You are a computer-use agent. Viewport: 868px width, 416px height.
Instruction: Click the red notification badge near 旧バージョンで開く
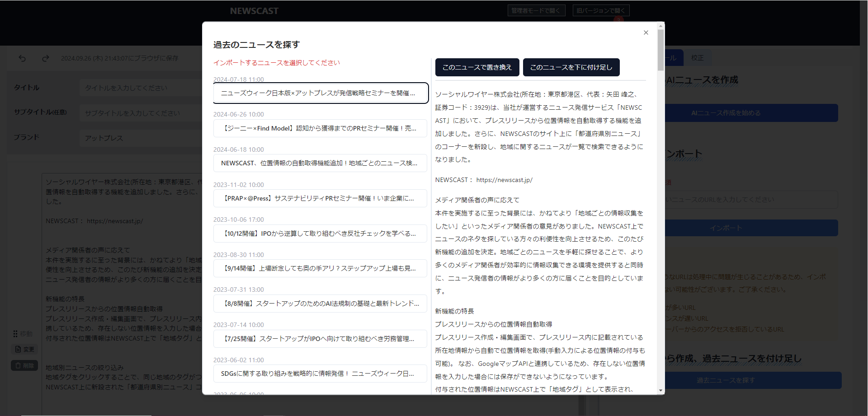tap(618, 20)
